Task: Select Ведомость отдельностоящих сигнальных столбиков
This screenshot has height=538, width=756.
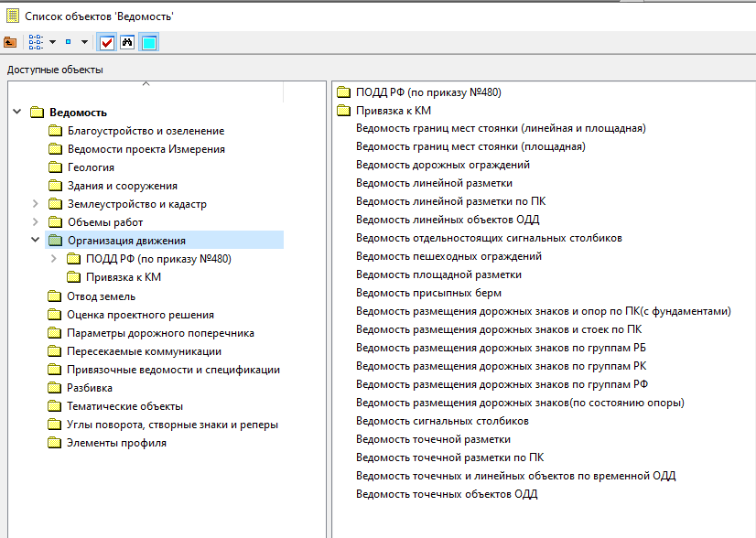Action: coord(489,238)
